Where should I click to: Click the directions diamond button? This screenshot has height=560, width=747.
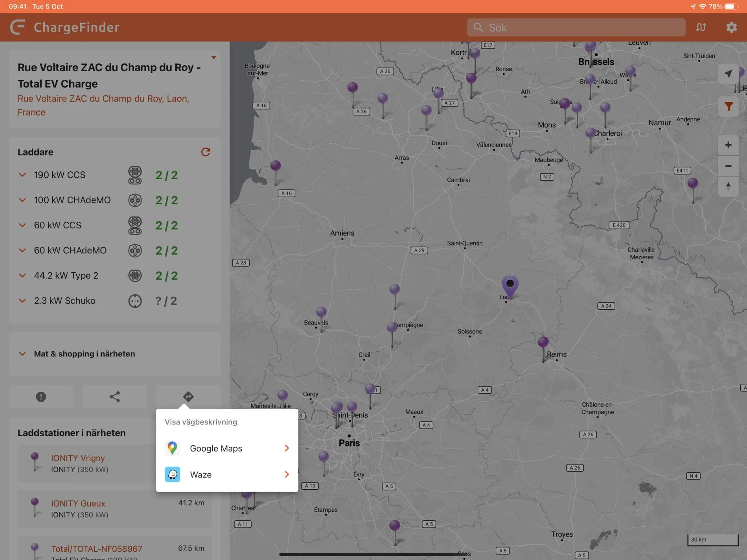(x=188, y=397)
